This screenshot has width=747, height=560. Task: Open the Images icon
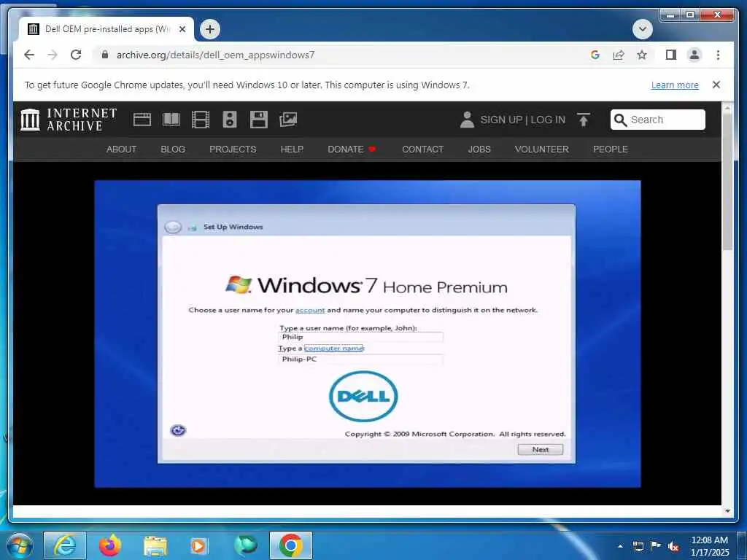coord(288,120)
